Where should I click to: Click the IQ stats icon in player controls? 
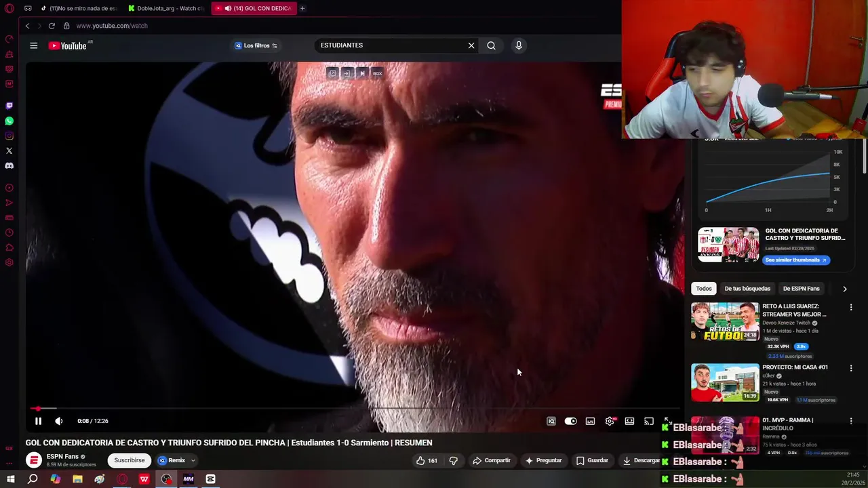tap(551, 421)
